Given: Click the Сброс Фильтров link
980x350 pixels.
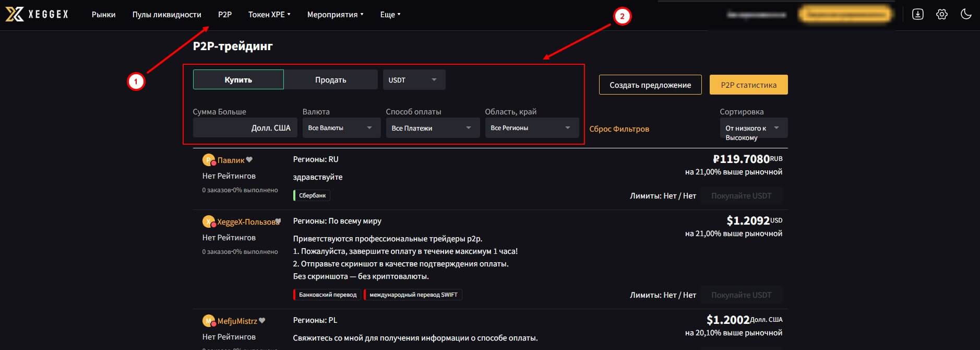Looking at the screenshot, I should [619, 129].
